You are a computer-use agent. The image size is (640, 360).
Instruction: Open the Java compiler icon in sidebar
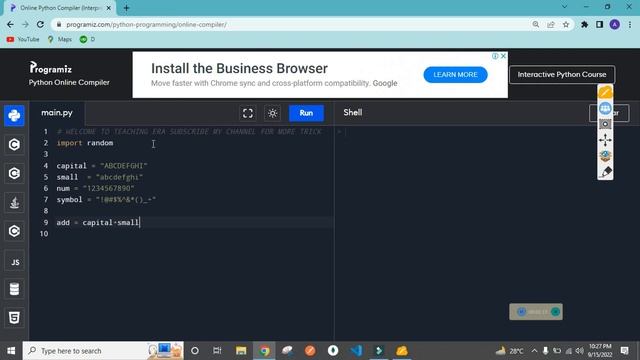point(14,202)
